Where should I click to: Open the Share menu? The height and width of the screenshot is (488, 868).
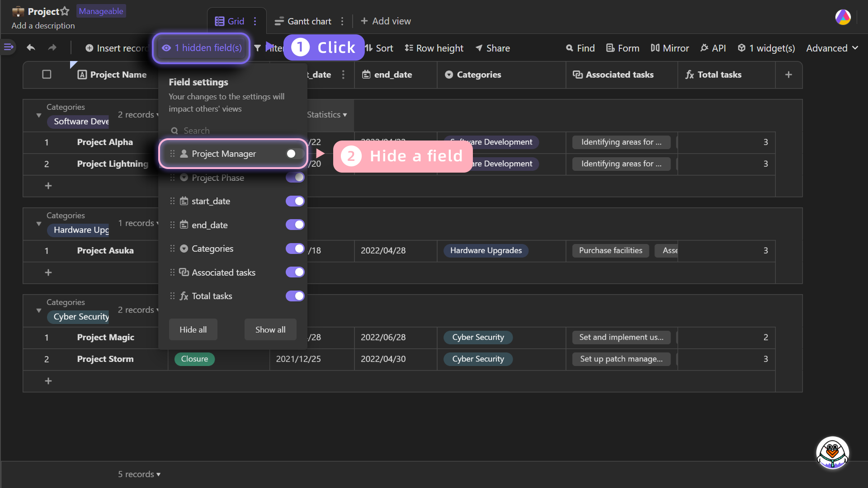click(492, 48)
